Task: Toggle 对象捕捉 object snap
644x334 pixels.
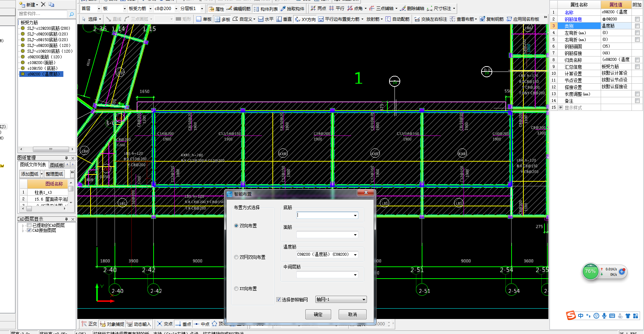Action: pyautogui.click(x=112, y=324)
